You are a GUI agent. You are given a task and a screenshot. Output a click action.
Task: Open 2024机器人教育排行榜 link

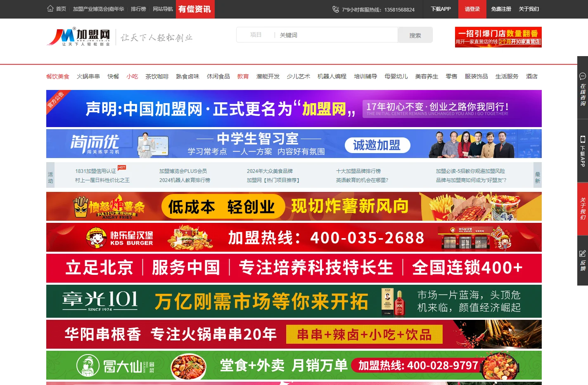click(185, 180)
